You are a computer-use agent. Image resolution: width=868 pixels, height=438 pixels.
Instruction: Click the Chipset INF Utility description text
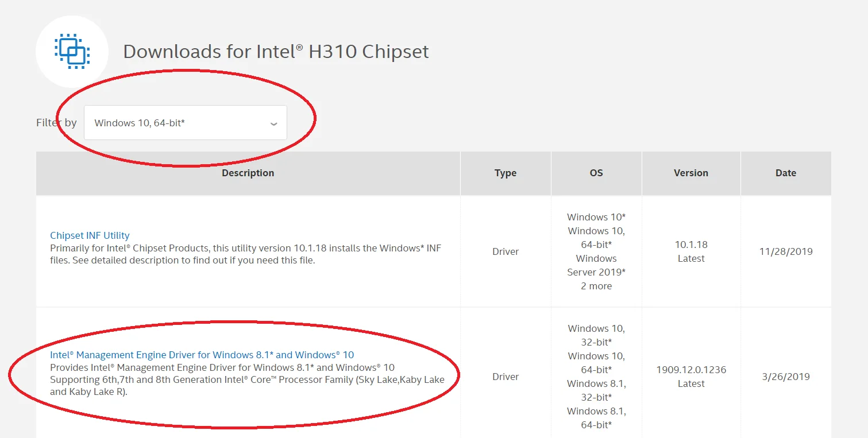pyautogui.click(x=246, y=254)
